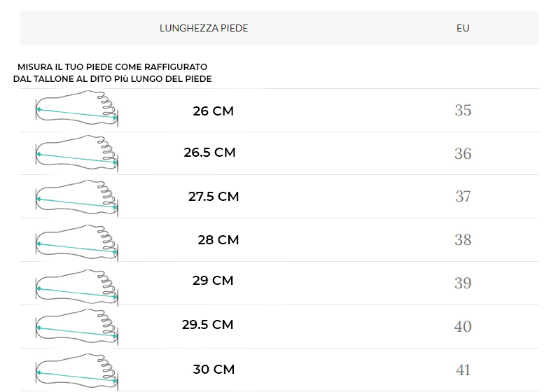
Task: Click the MISURA IL TUO PIEDE instruction text
Action: coord(112,73)
